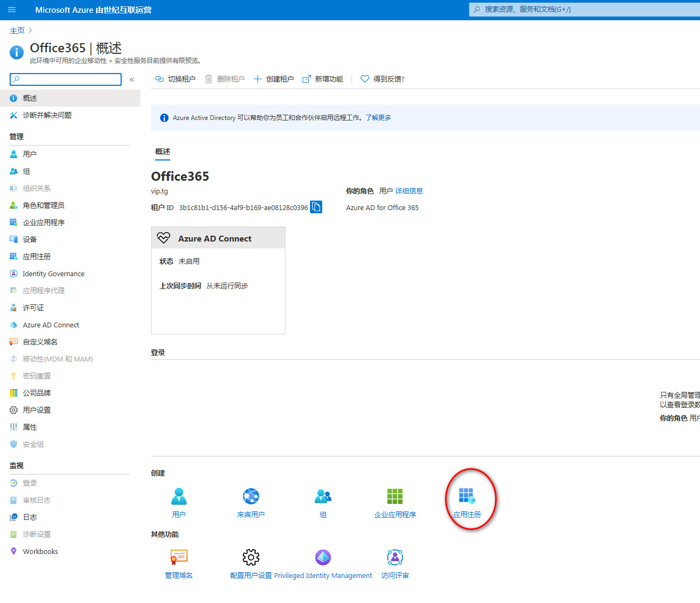Select 概述 in the sidebar
The width and height of the screenshot is (700, 603).
[70, 98]
